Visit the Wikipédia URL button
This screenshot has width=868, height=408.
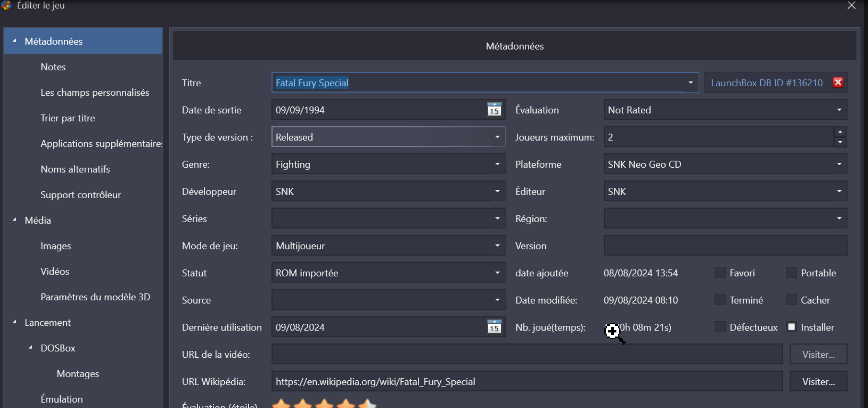[x=818, y=381]
